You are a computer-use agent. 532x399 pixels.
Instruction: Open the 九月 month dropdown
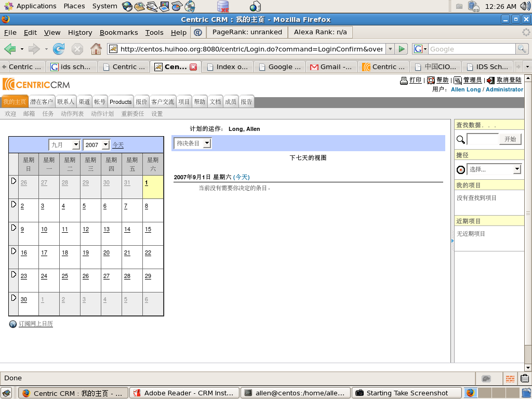(64, 145)
